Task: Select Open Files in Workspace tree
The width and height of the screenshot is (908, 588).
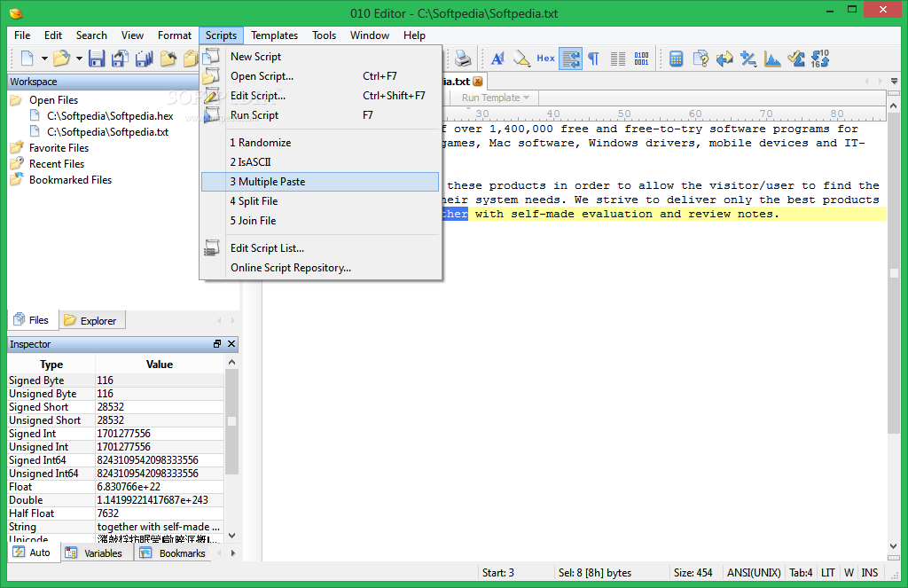Action: [53, 100]
